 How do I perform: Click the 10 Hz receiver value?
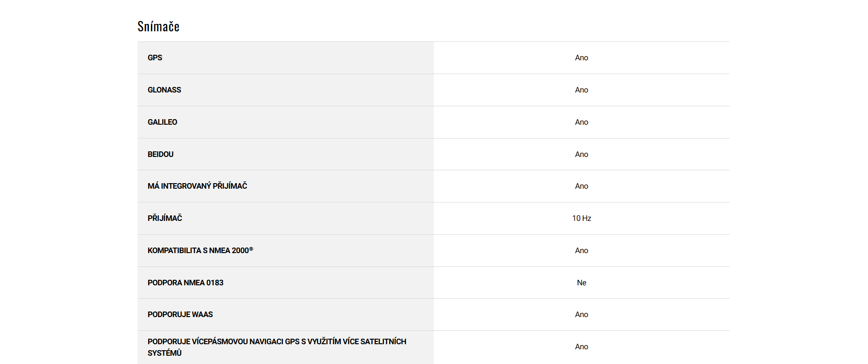pos(581,219)
